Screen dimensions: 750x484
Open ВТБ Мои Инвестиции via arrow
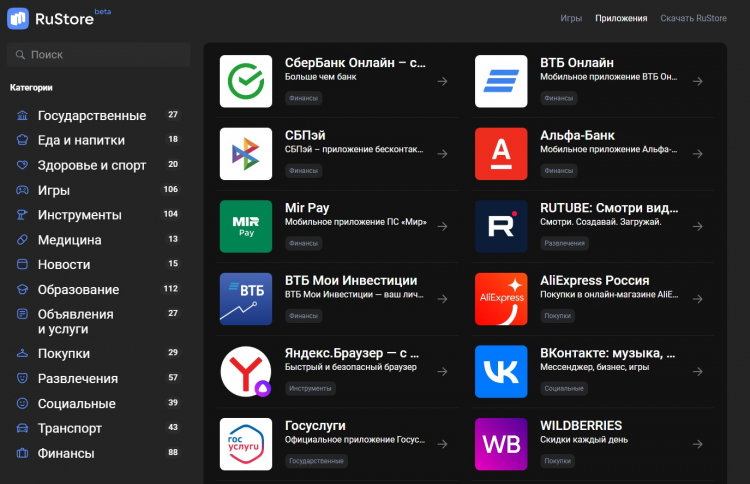(x=442, y=299)
